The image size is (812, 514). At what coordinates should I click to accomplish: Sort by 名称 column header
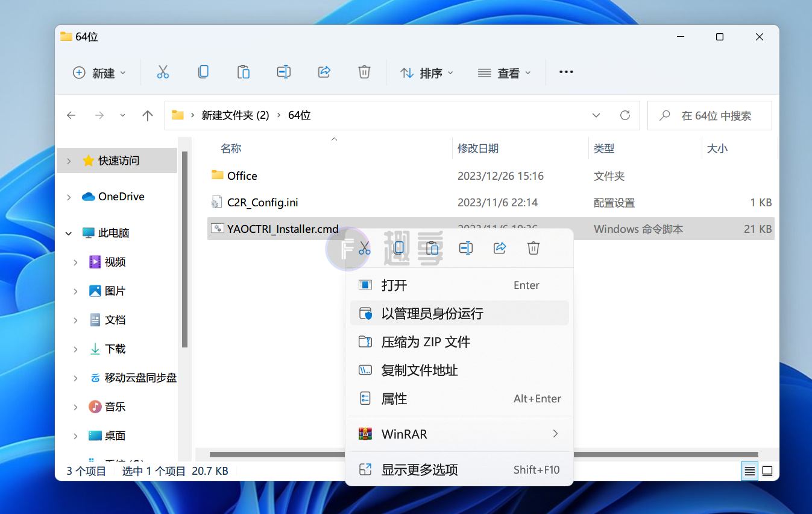pos(231,148)
